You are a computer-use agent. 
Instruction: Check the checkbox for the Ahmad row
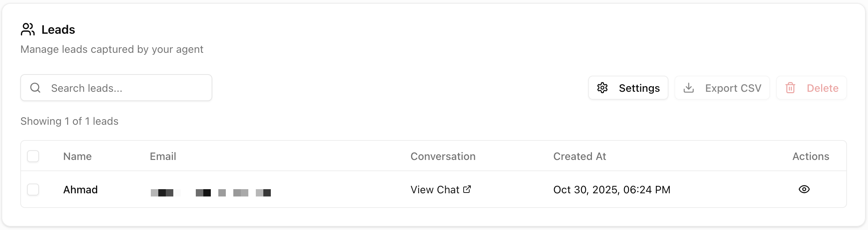33,190
